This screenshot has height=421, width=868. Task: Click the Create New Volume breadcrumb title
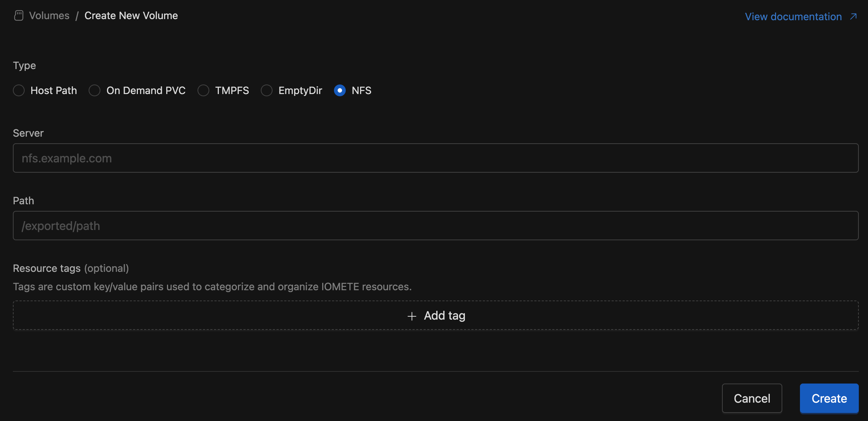pos(131,16)
